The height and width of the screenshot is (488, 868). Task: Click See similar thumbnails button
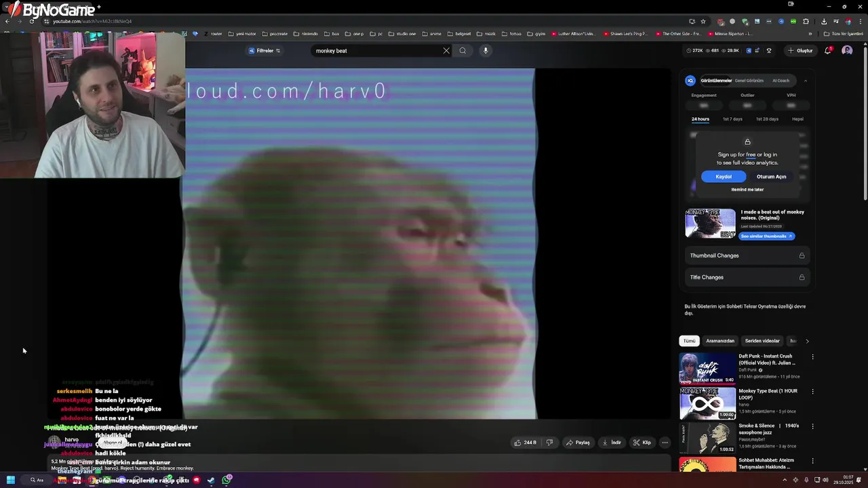tap(767, 237)
